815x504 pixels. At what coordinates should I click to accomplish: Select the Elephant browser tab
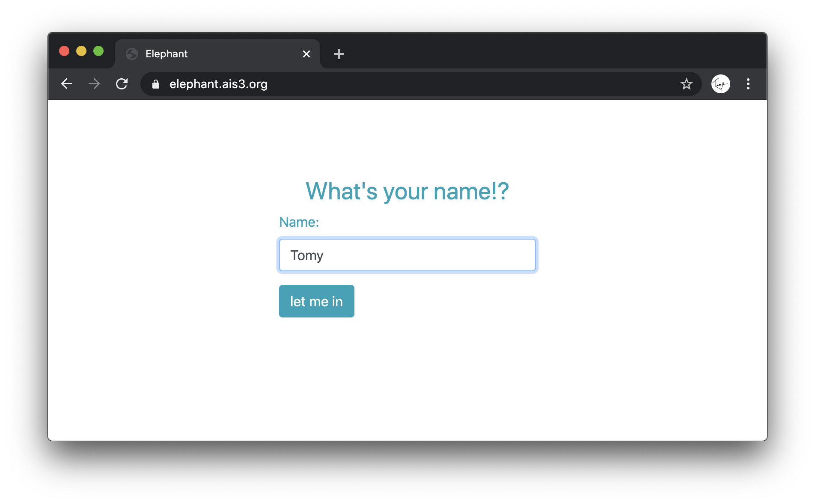click(217, 54)
